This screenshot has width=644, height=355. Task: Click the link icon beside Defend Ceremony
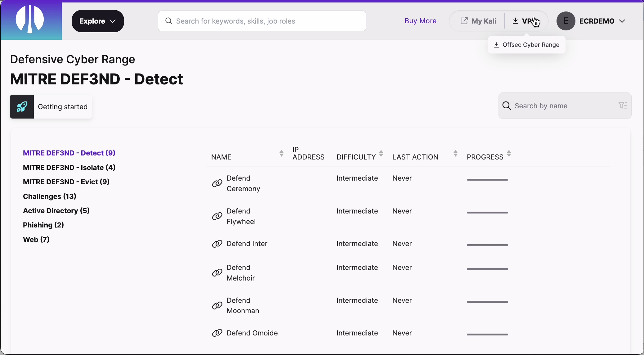(x=217, y=183)
